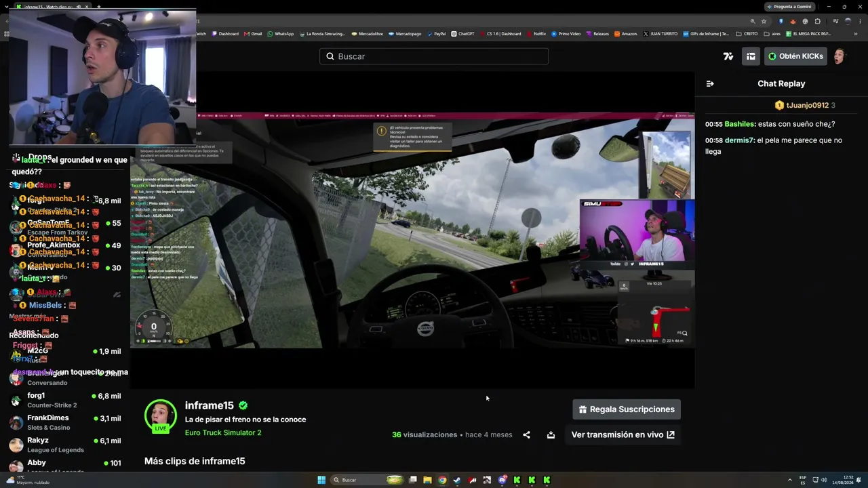The image size is (868, 488).
Task: Open the PayPal bookmark
Action: (x=436, y=34)
